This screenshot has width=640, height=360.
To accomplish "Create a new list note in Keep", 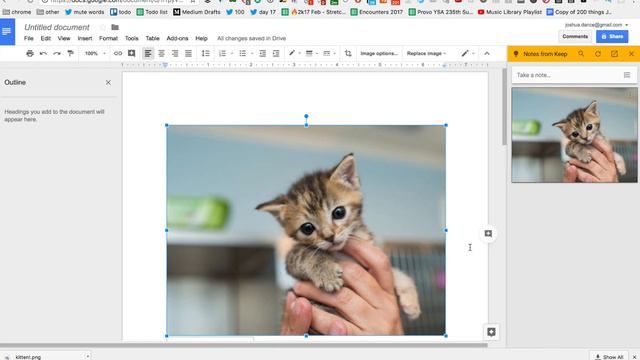I will pos(627,75).
